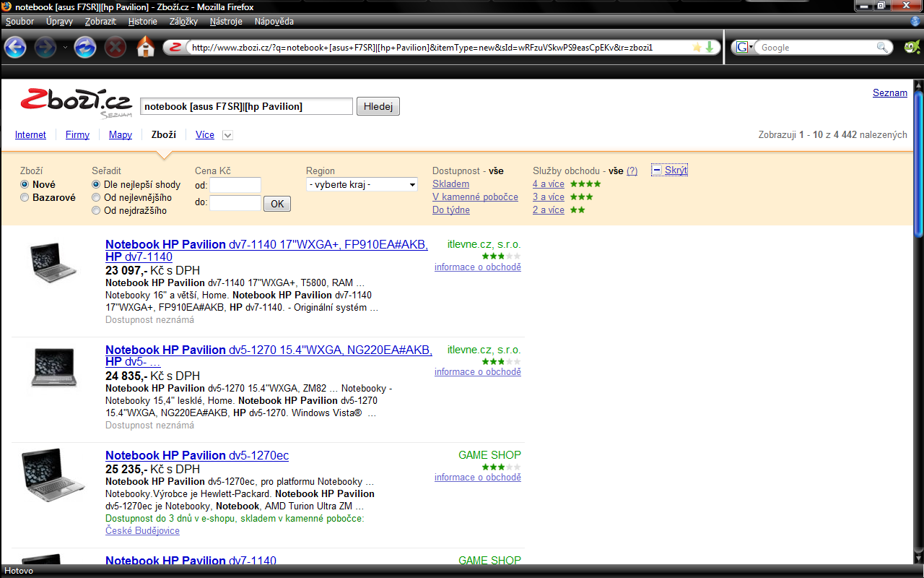Click the OK price filter button
Image resolution: width=924 pixels, height=578 pixels.
277,204
